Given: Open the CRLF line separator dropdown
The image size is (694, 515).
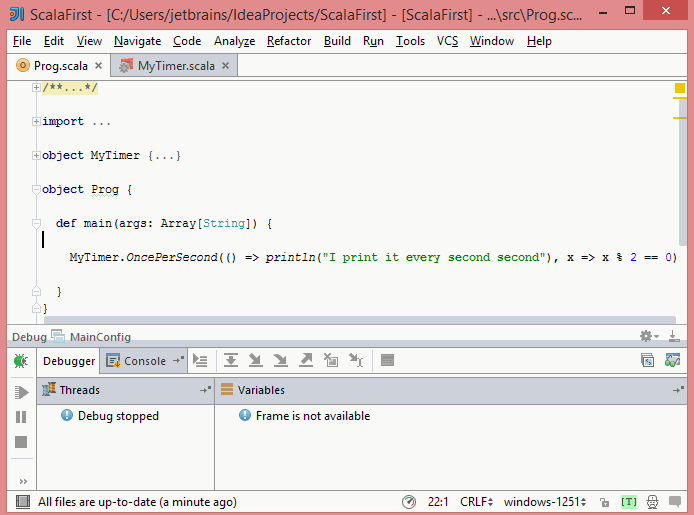Looking at the screenshot, I should (x=476, y=502).
